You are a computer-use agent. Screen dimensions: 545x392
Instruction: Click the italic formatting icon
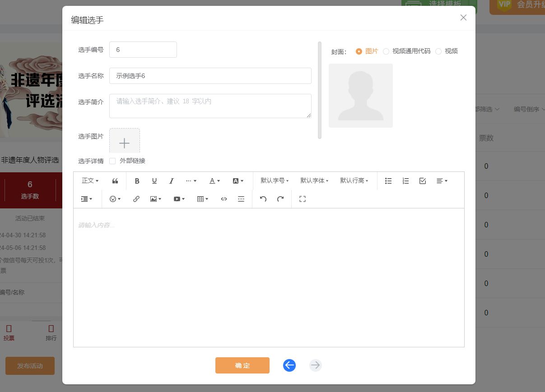point(172,181)
